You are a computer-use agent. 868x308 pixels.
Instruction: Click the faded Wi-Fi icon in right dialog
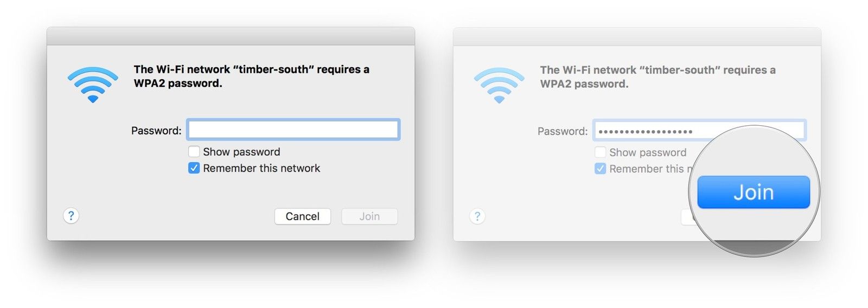point(499,85)
